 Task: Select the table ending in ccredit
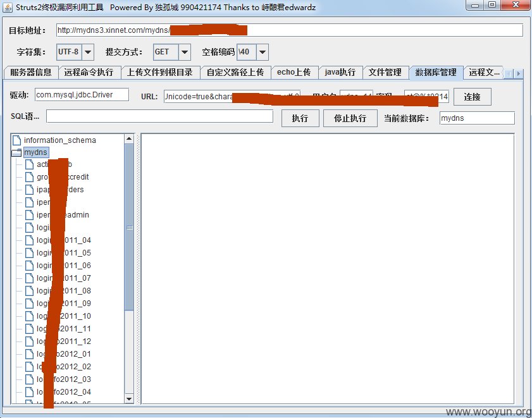63,177
